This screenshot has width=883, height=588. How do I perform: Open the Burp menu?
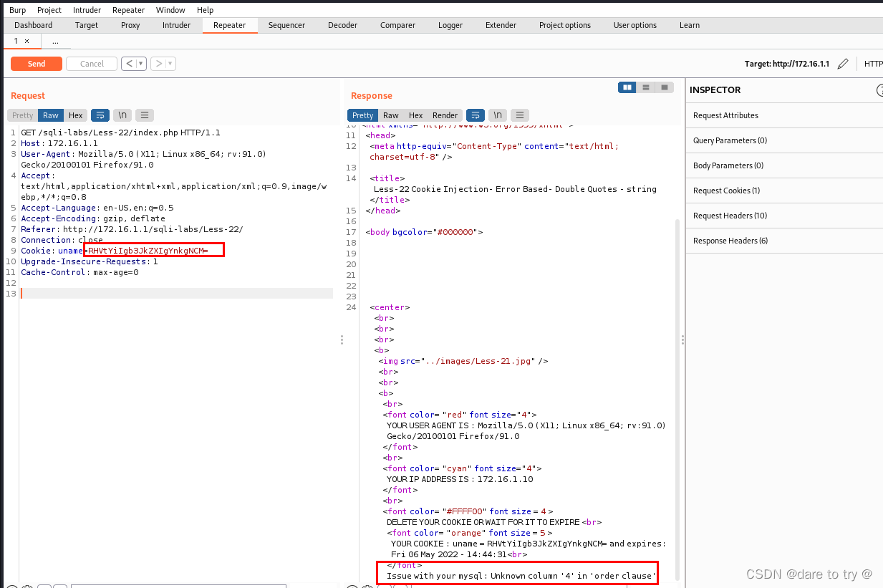[17, 10]
